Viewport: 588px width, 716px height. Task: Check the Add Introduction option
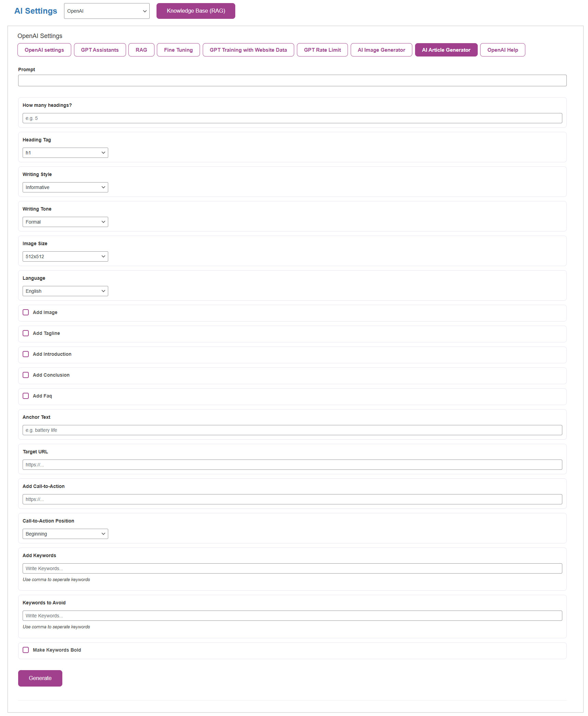pos(26,354)
